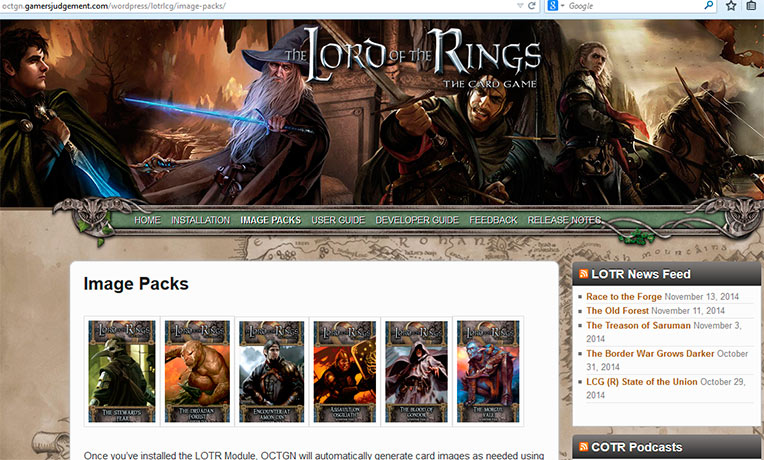The width and height of the screenshot is (764, 460).
Task: Click the search magnifier icon in the search box
Action: coord(708,6)
